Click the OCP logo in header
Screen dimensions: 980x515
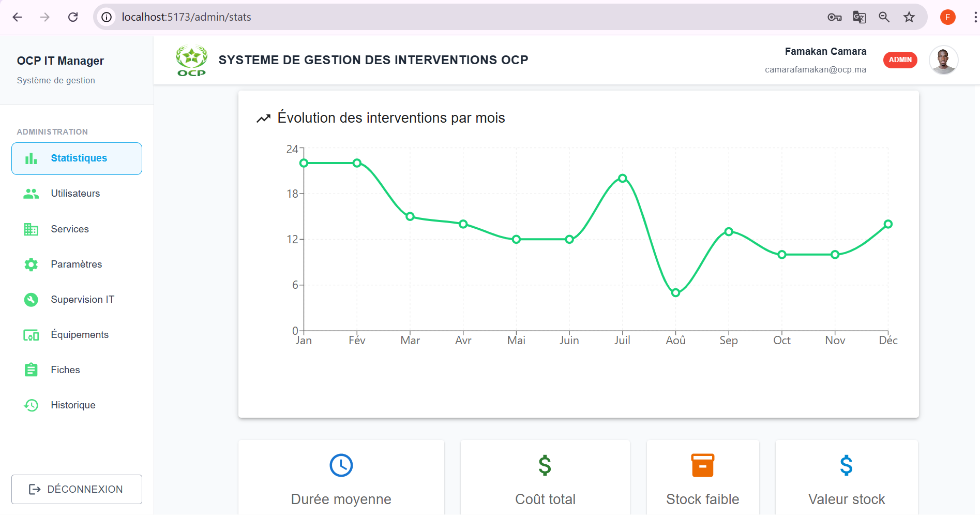click(x=191, y=61)
